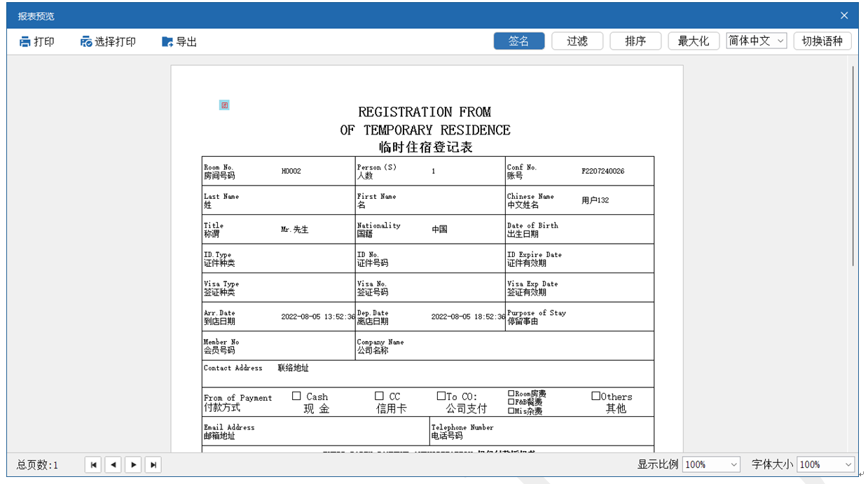Tick the Cash 现金 checkbox

(x=296, y=396)
